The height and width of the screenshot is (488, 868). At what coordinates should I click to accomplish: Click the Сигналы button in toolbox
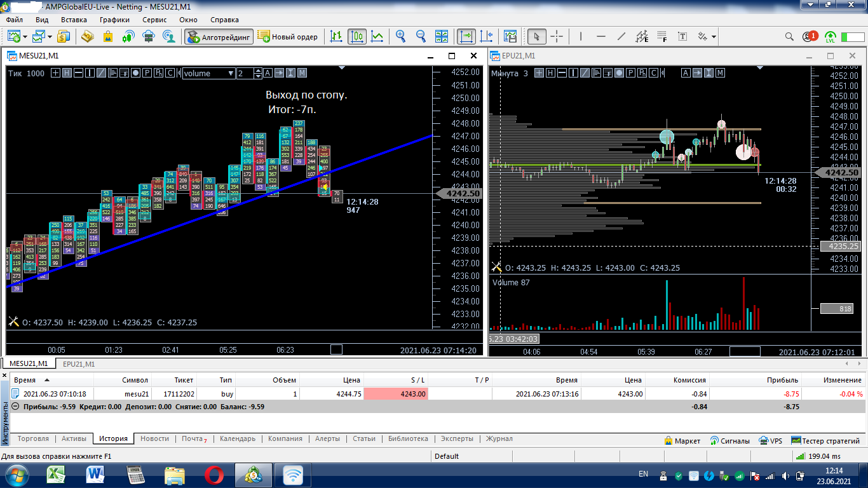tap(730, 440)
